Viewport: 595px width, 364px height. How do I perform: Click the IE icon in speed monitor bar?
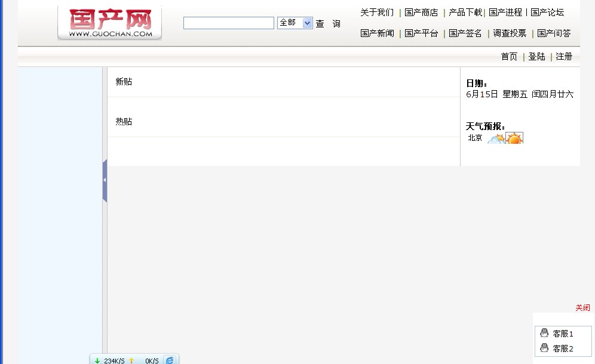tap(170, 360)
